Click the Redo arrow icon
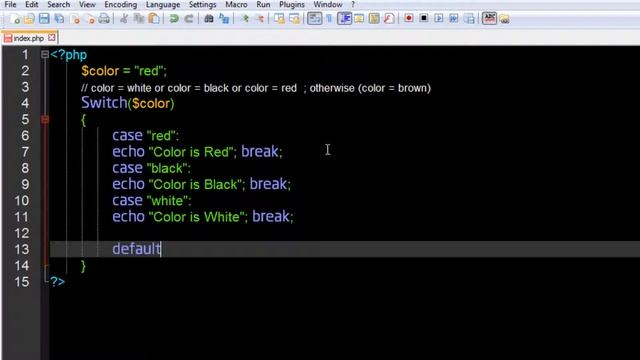Screen dimensions: 640x360 [x=189, y=19]
